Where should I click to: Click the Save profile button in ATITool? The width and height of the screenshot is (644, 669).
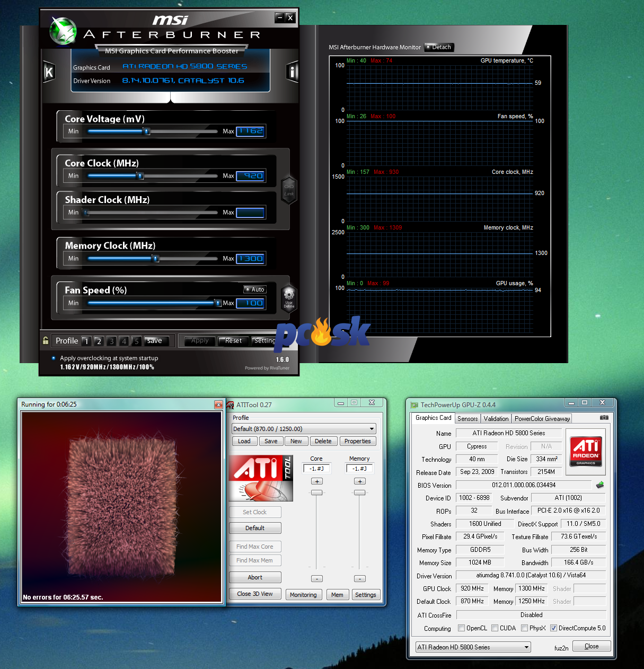(x=271, y=441)
